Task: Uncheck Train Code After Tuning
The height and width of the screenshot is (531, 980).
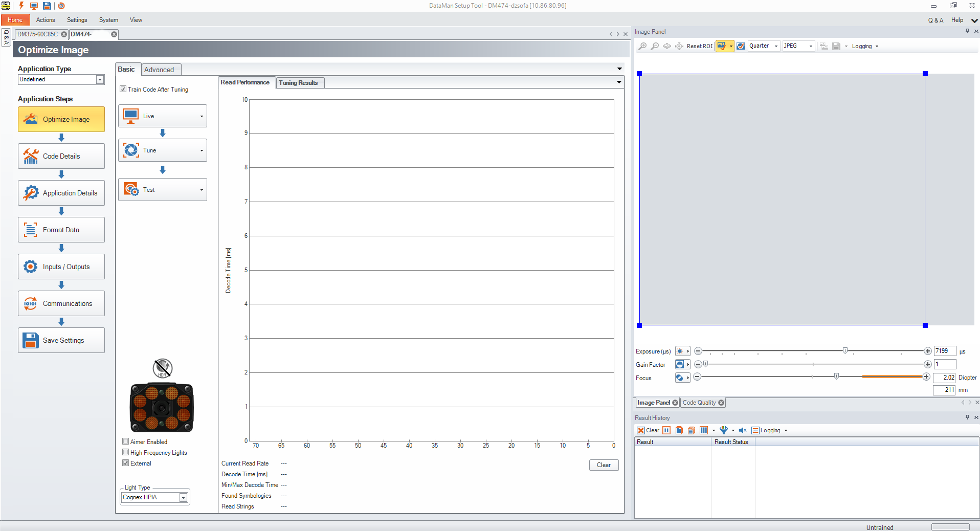Action: click(x=123, y=89)
